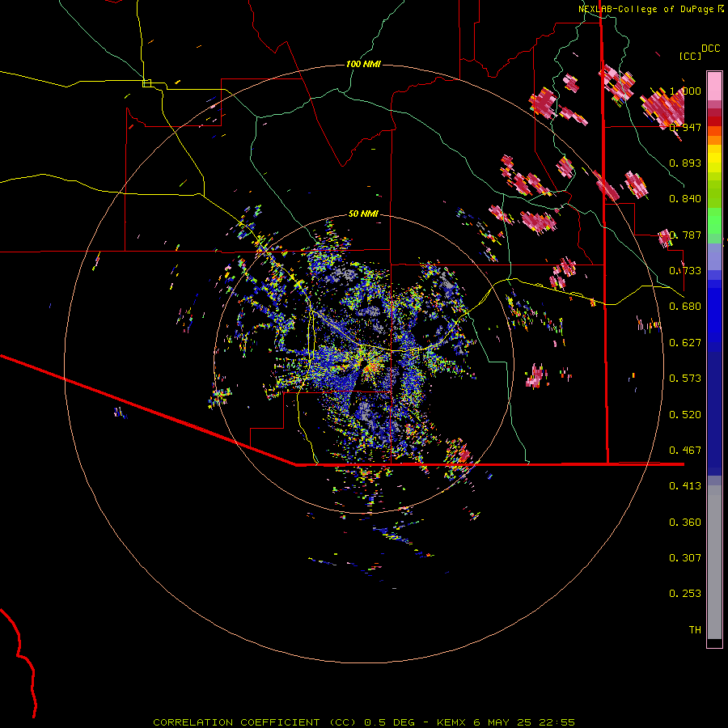The width and height of the screenshot is (728, 728).
Task: Pick the yellow segment of the color scale
Action: (714, 159)
